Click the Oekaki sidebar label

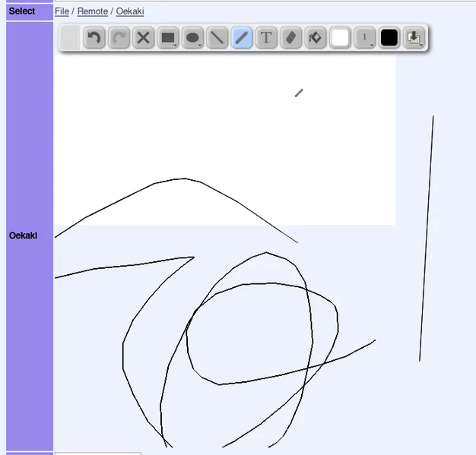[x=23, y=235]
